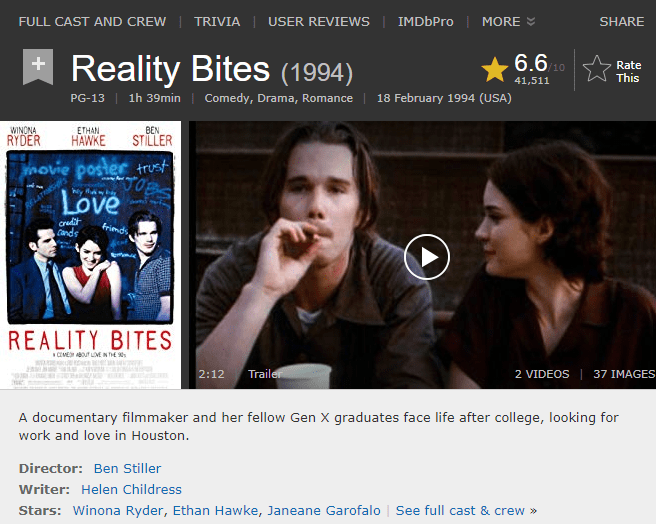The height and width of the screenshot is (524, 656).
Task: Expand the MORE dropdown menu
Action: (x=508, y=21)
